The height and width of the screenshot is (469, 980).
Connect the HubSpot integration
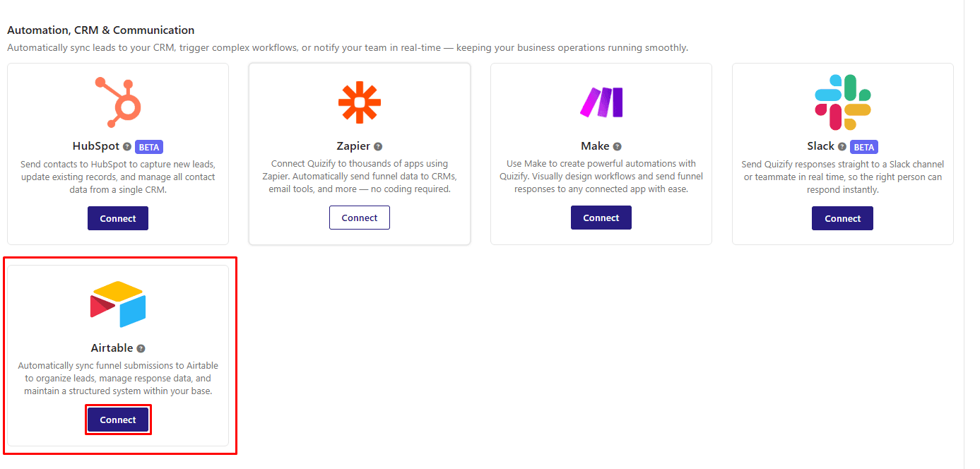[118, 218]
